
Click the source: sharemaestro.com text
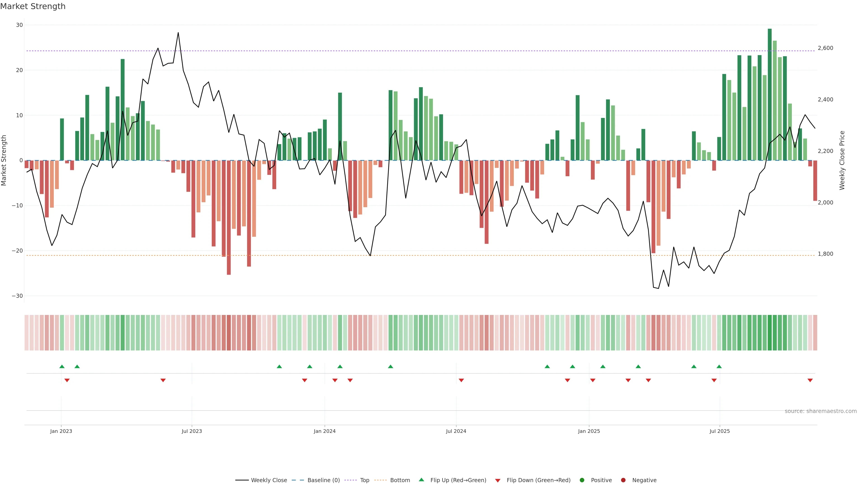click(x=821, y=411)
